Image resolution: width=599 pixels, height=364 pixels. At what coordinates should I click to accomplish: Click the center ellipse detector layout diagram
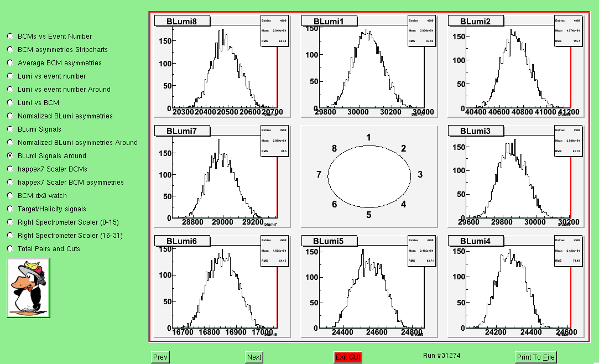pos(369,176)
